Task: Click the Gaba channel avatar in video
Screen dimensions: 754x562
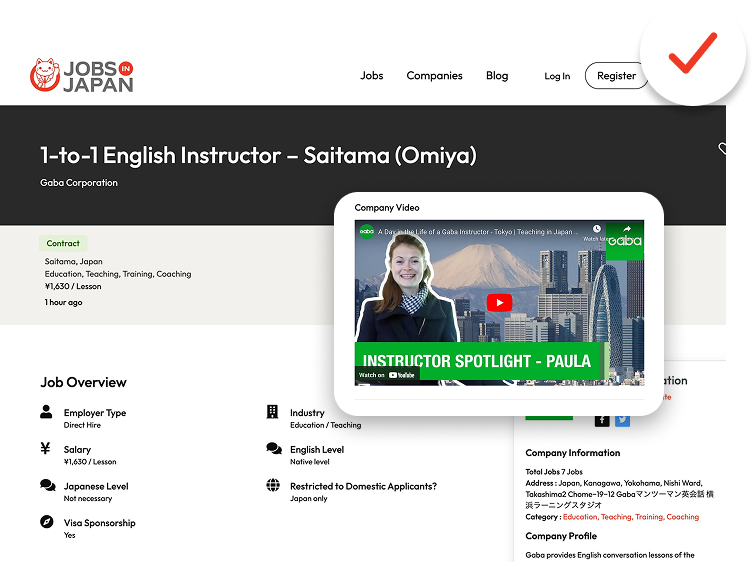Action: [367, 231]
